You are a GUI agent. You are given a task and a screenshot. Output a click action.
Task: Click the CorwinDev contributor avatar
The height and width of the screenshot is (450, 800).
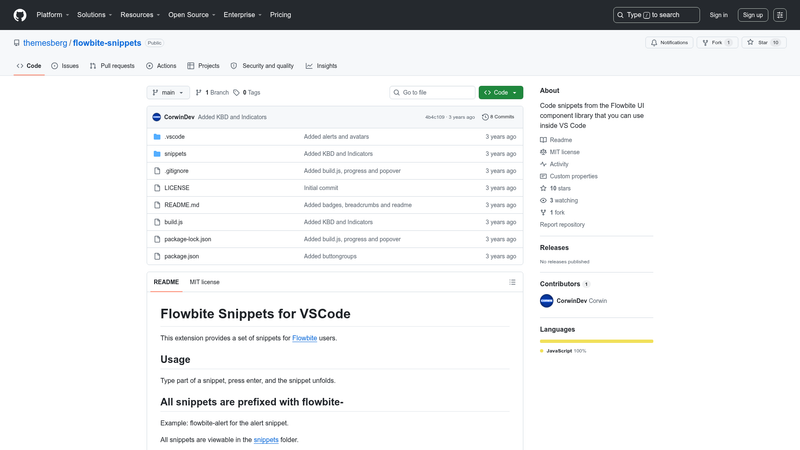pyautogui.click(x=546, y=301)
